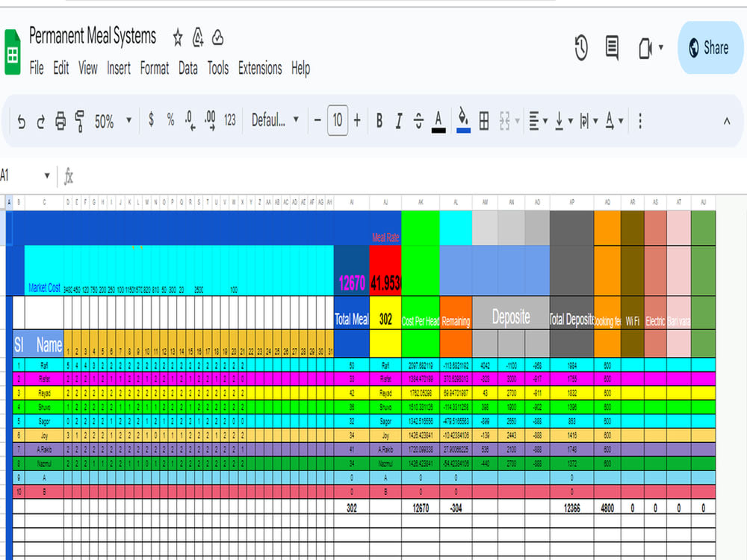Format as currency with dollar icon
Screen dimensions: 747x560
[151, 119]
